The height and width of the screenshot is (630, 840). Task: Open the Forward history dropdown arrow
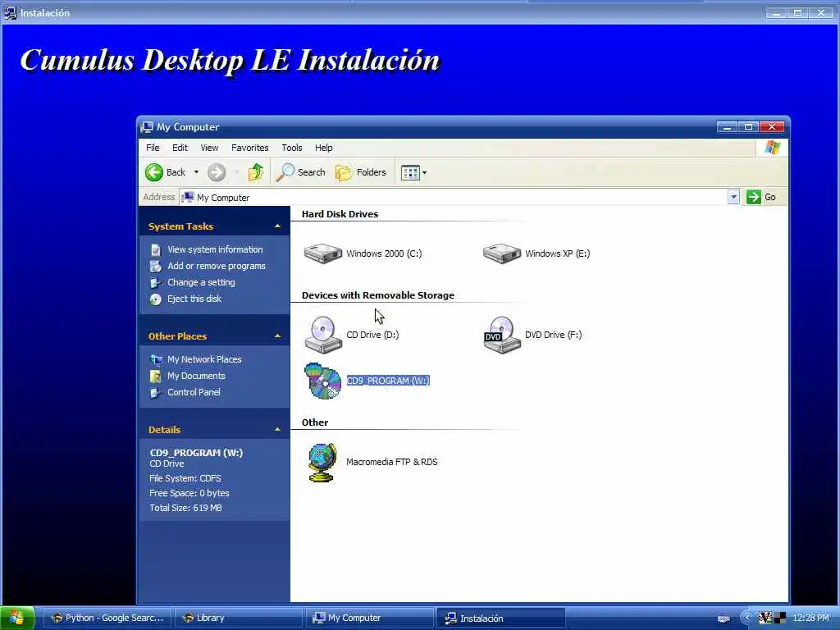coord(236,172)
